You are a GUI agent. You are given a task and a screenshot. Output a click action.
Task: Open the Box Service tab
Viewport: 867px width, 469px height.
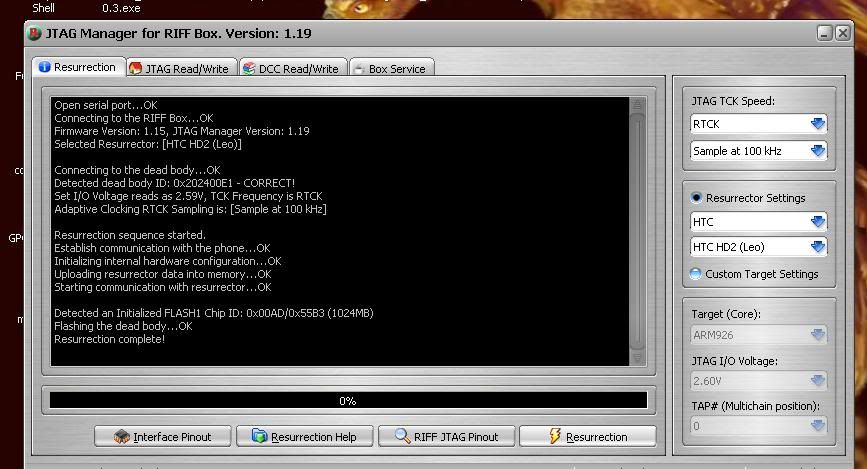click(392, 69)
